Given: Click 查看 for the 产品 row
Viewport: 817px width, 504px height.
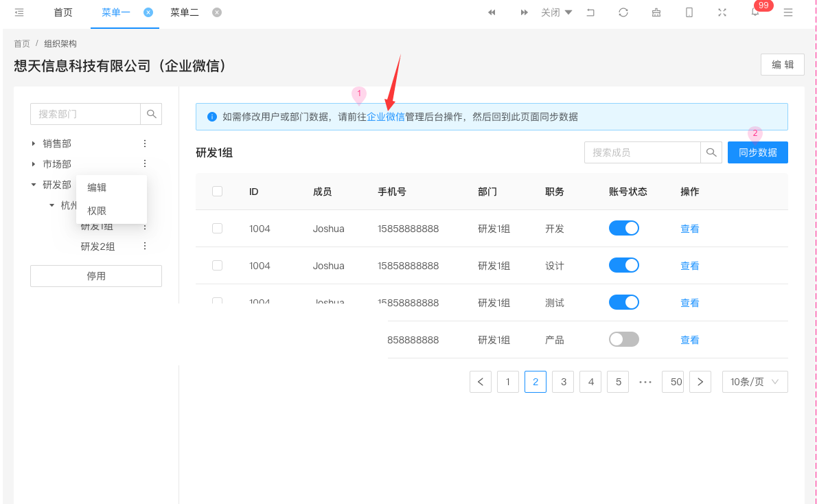Looking at the screenshot, I should point(690,340).
